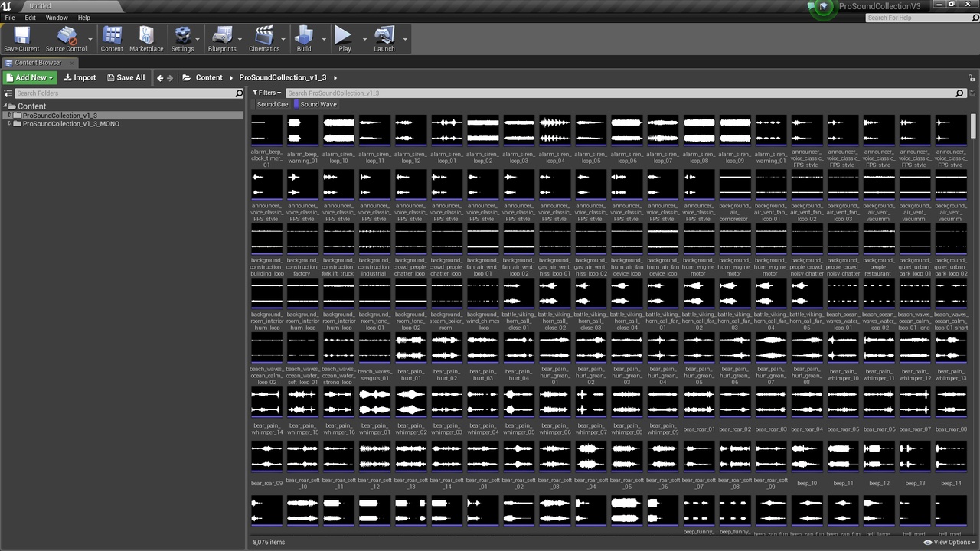Click the Settings gear toolbar icon
980x551 pixels.
tap(182, 35)
